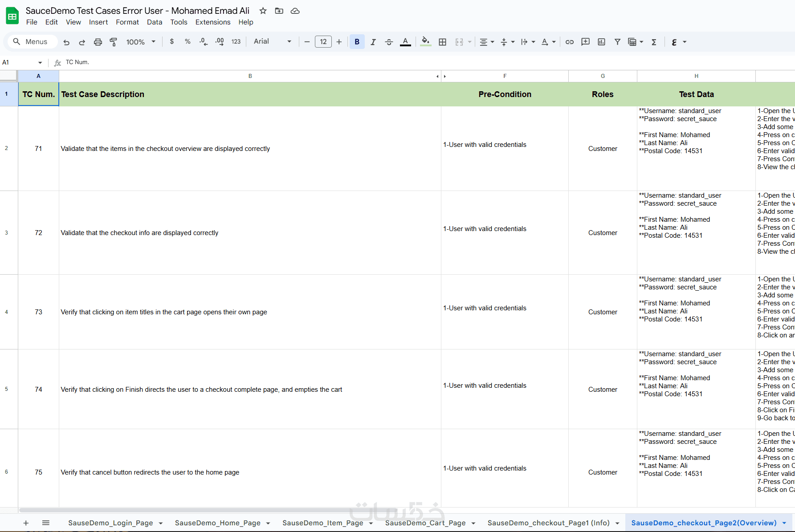The width and height of the screenshot is (795, 532).
Task: Open the name box dropdown arrow
Action: click(x=40, y=63)
